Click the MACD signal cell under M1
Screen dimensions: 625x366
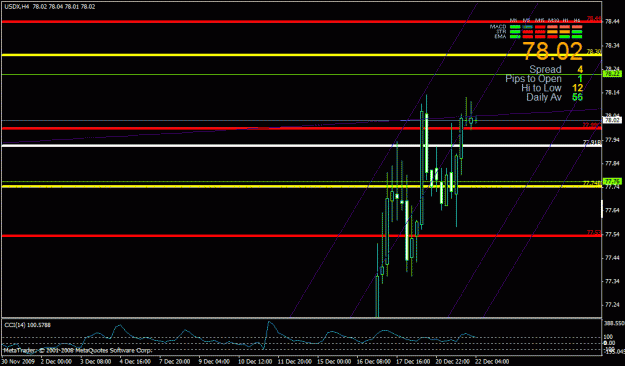click(x=515, y=27)
